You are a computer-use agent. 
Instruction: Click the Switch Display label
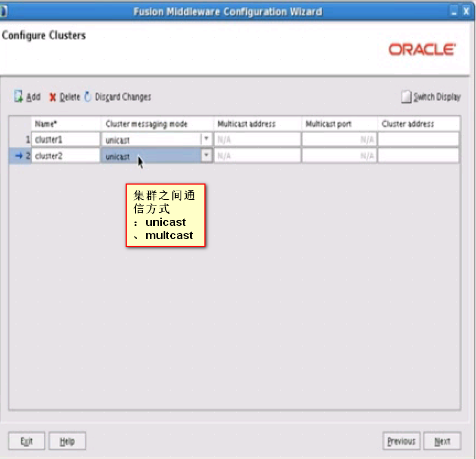[437, 97]
